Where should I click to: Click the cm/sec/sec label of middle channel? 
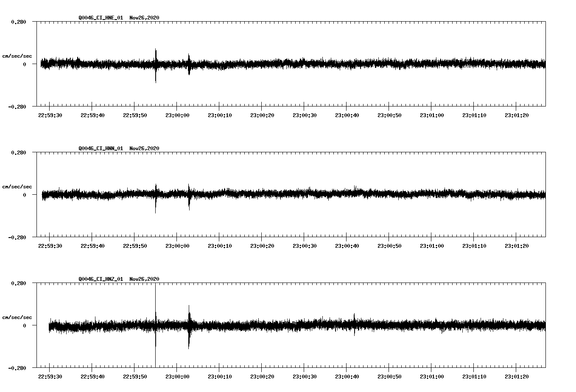click(17, 186)
